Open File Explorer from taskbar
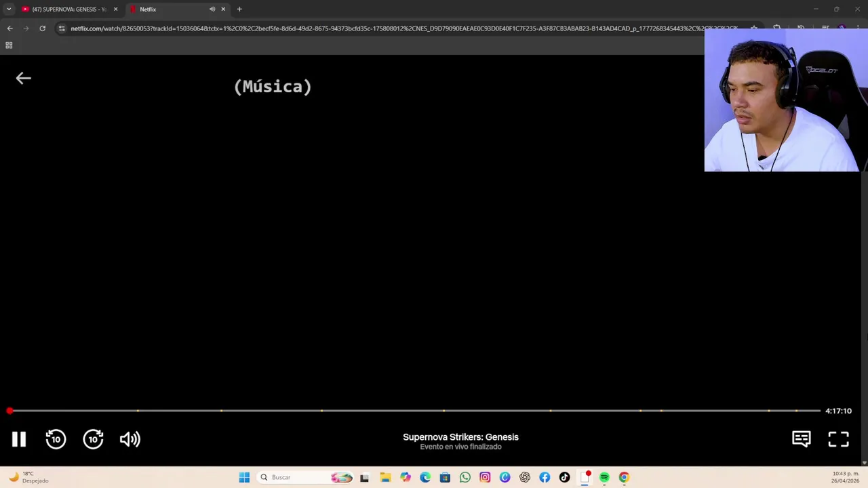868x488 pixels. [x=385, y=477]
